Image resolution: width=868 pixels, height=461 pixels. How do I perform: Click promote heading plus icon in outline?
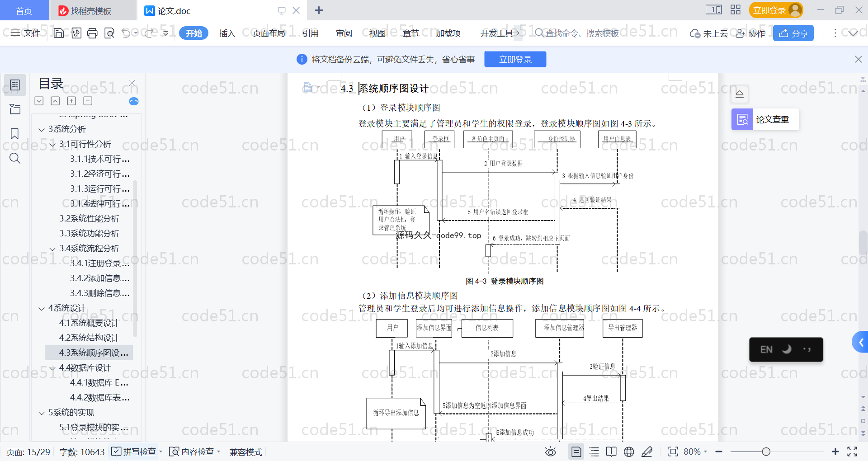click(71, 101)
